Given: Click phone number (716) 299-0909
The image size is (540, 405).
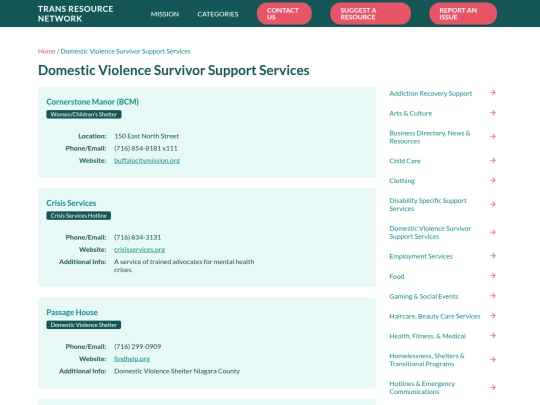Looking at the screenshot, I should pyautogui.click(x=137, y=346).
